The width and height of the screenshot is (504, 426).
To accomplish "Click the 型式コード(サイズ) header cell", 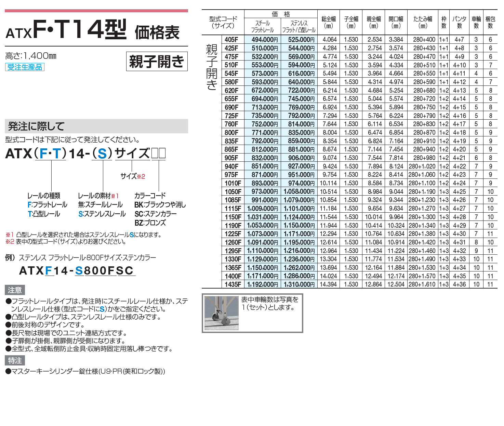I will [223, 22].
